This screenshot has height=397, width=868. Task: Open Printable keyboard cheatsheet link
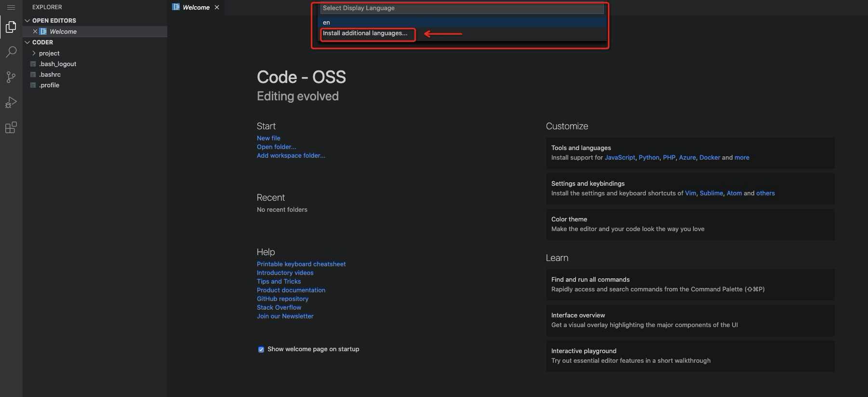click(x=301, y=264)
